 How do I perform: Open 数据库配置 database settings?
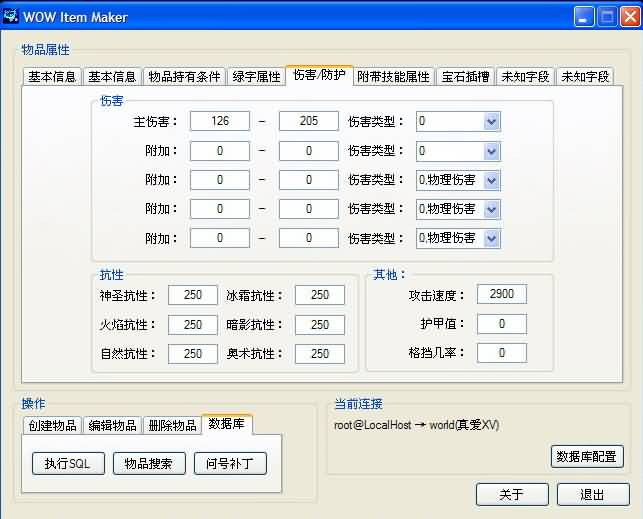587,456
